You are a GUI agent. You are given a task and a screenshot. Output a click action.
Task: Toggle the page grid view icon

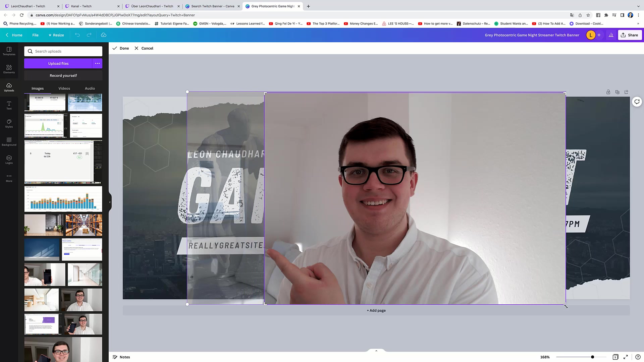pos(615,357)
